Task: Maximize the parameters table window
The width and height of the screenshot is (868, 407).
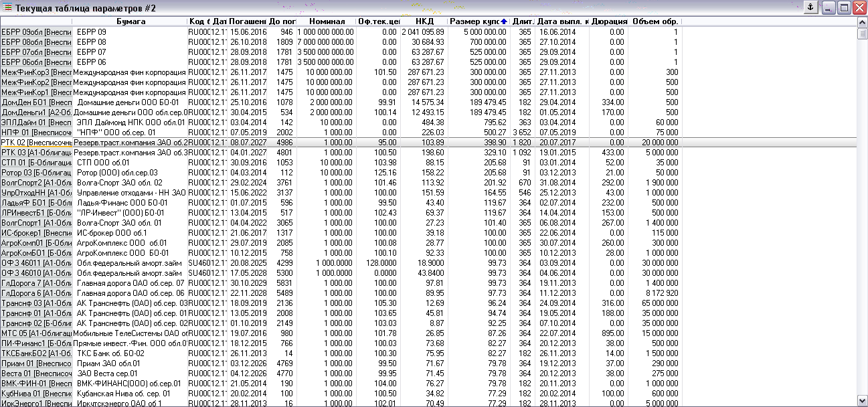Action: coord(844,8)
